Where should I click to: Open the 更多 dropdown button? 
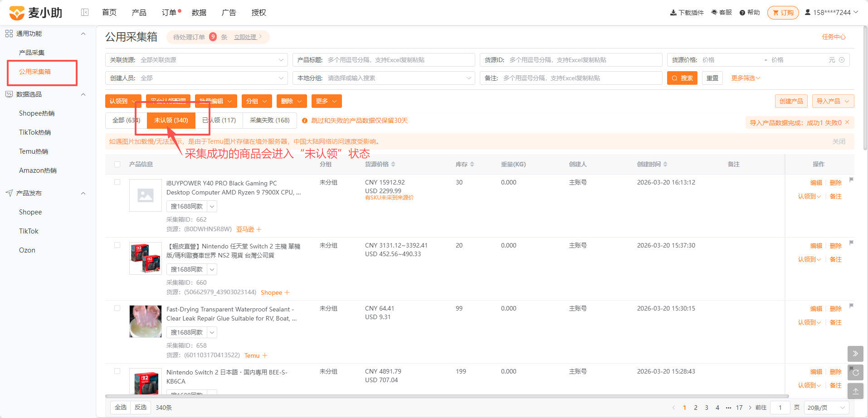tap(327, 101)
